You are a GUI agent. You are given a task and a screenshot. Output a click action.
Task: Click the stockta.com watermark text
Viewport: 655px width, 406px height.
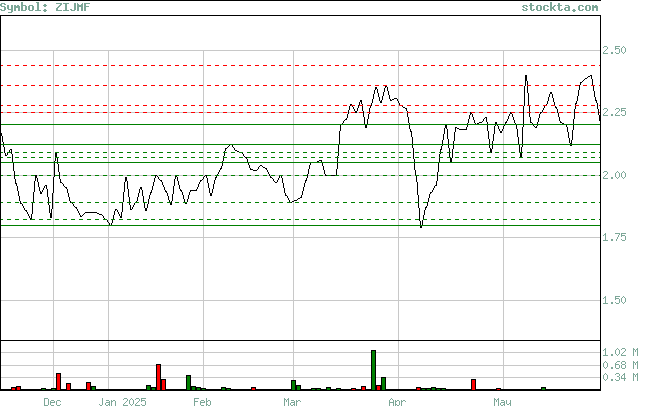[560, 7]
